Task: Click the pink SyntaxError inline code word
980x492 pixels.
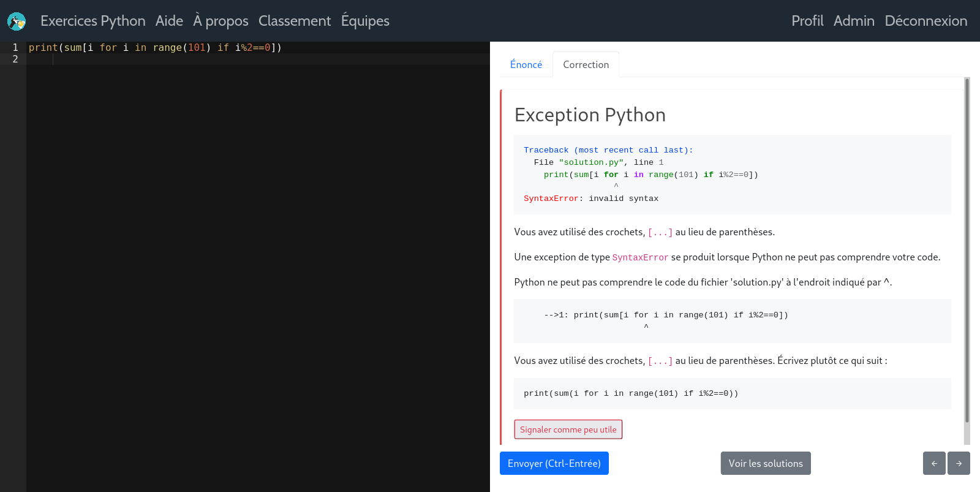Action: point(640,257)
